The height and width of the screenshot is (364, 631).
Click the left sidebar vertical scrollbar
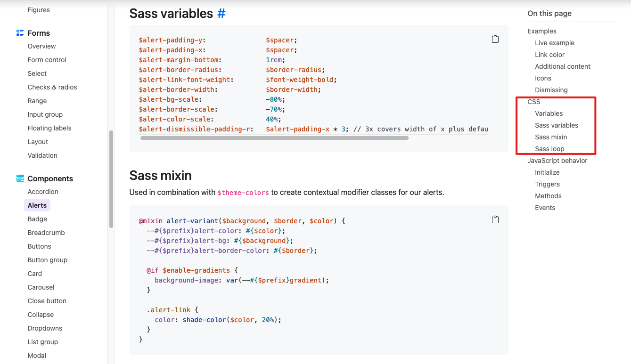point(111,179)
